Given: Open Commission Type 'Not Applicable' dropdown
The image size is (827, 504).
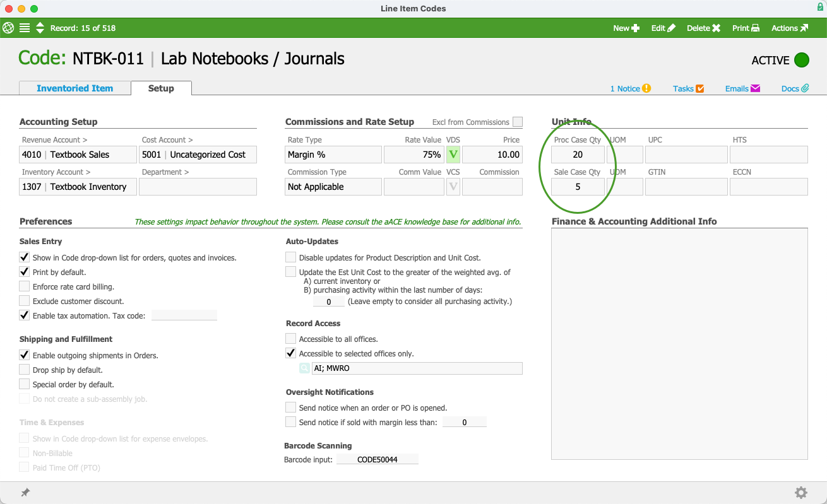Looking at the screenshot, I should click(333, 187).
